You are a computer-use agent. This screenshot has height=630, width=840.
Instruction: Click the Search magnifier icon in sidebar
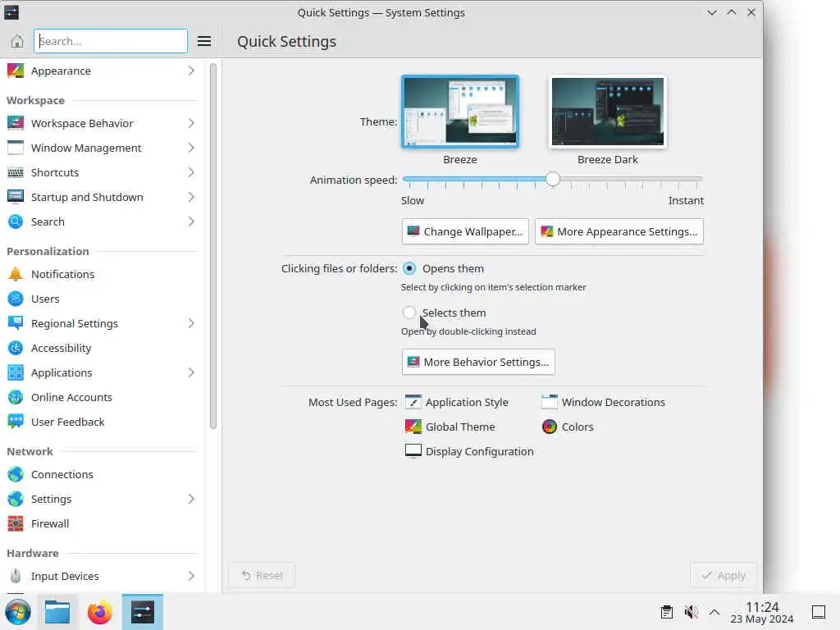coord(16,221)
